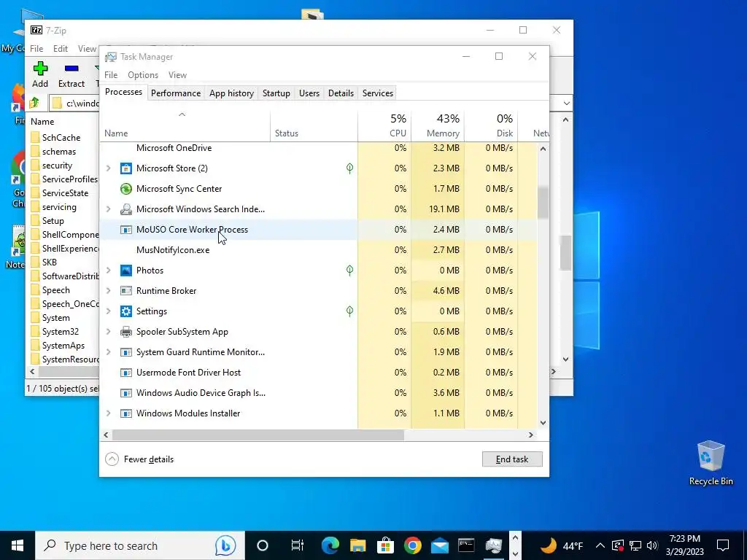The width and height of the screenshot is (747, 560).
Task: Open the Windows Start menu
Action: [x=18, y=545]
